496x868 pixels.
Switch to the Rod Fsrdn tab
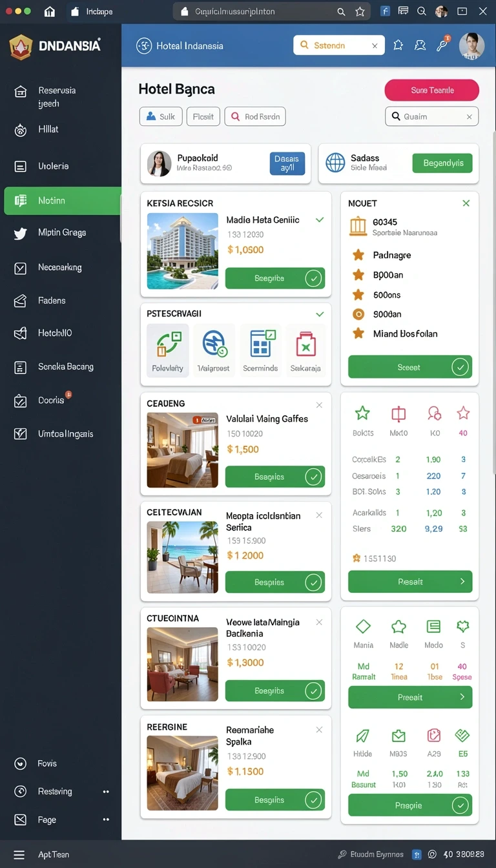pos(255,117)
